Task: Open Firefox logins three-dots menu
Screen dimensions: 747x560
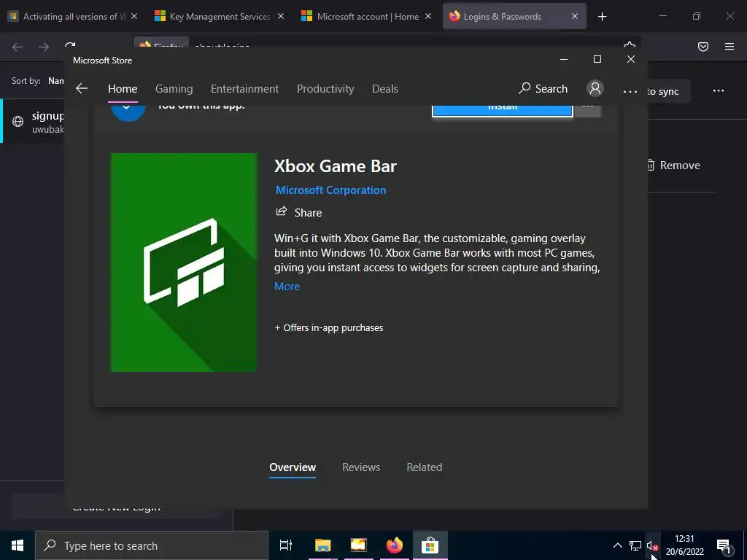Action: coord(718,91)
